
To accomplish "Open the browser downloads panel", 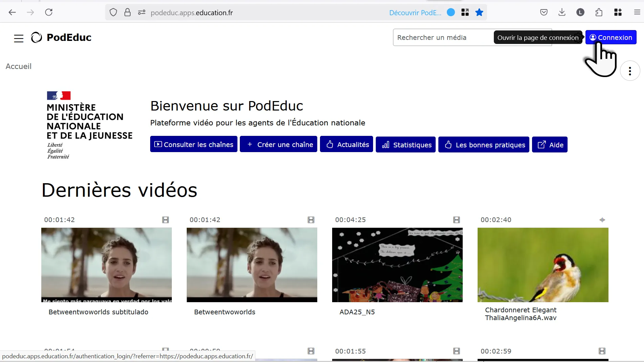I will coord(562,13).
